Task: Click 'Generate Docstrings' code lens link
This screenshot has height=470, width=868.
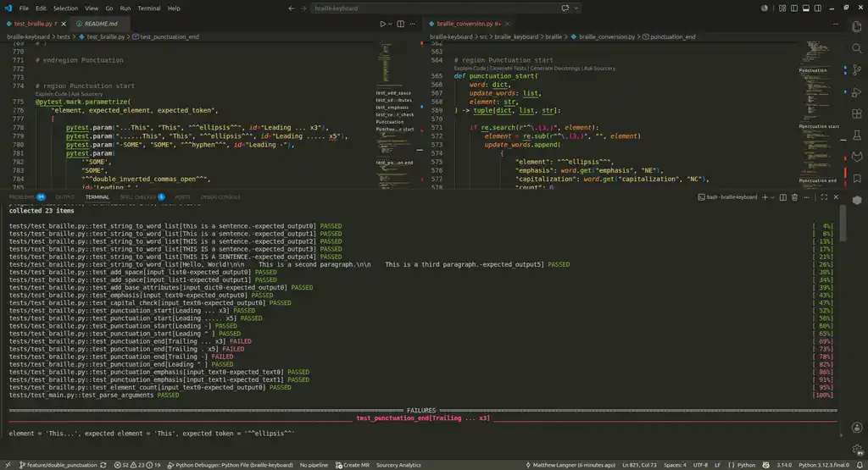Action: (x=555, y=69)
